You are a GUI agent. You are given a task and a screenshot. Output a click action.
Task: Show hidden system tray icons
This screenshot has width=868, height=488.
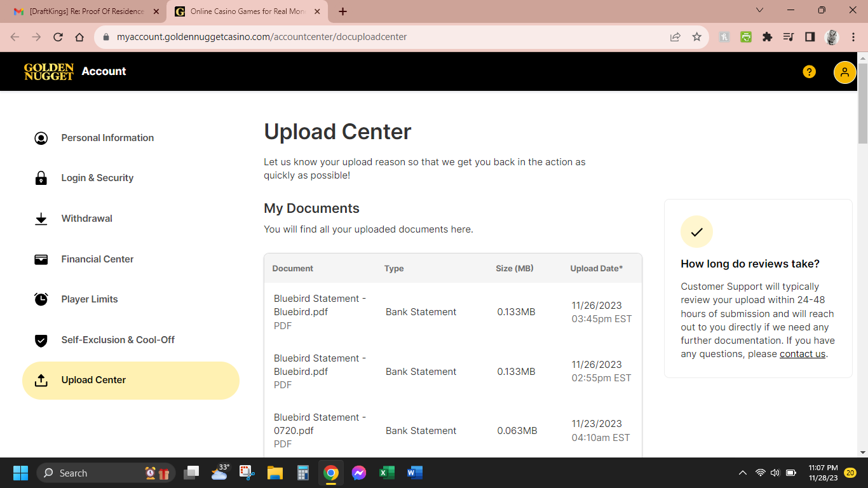[742, 473]
